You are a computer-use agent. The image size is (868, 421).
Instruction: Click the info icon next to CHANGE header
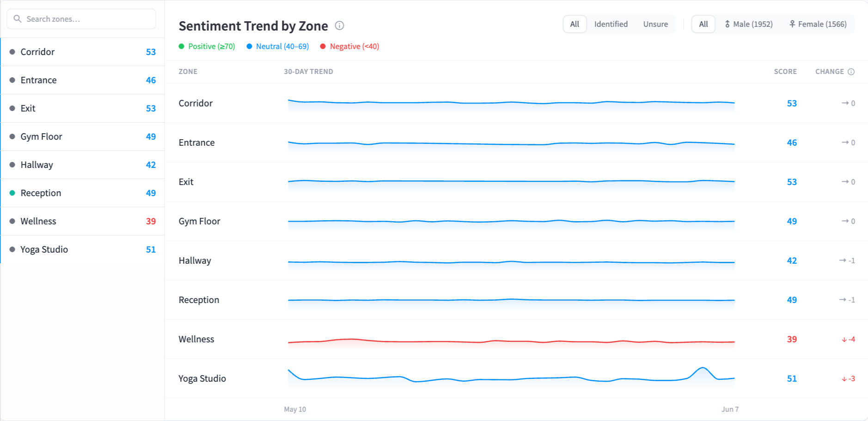tap(851, 72)
